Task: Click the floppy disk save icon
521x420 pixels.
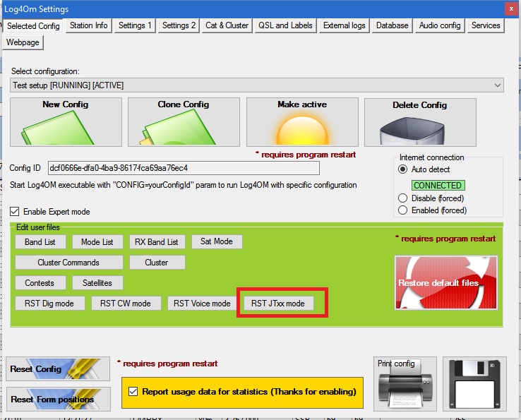Action: tap(474, 384)
